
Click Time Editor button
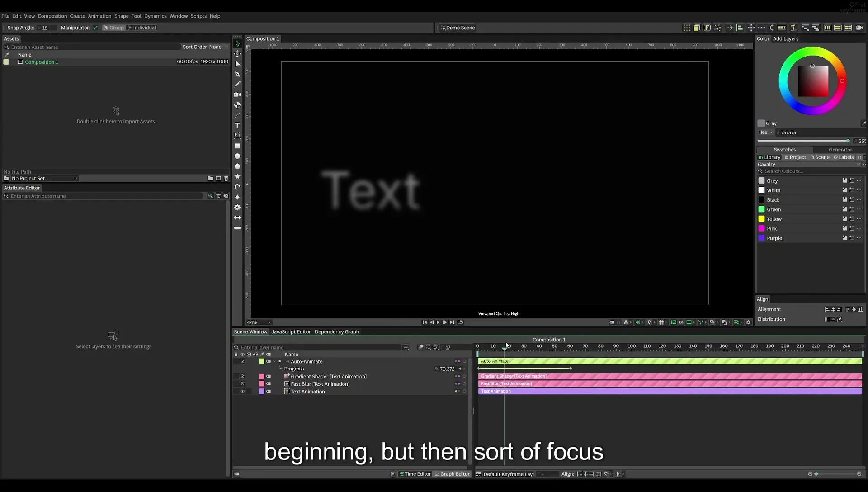[415, 474]
